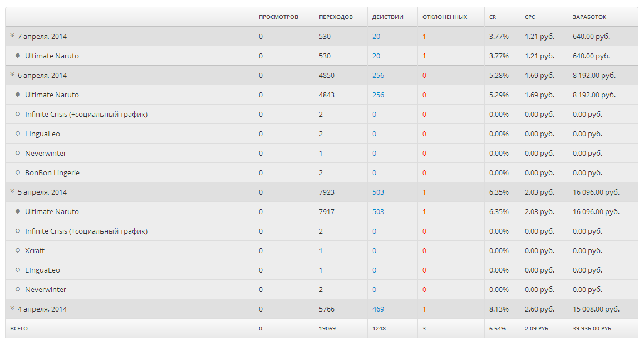Open the 503 actions link for 5 апреля
The image size is (644, 341).
378,192
